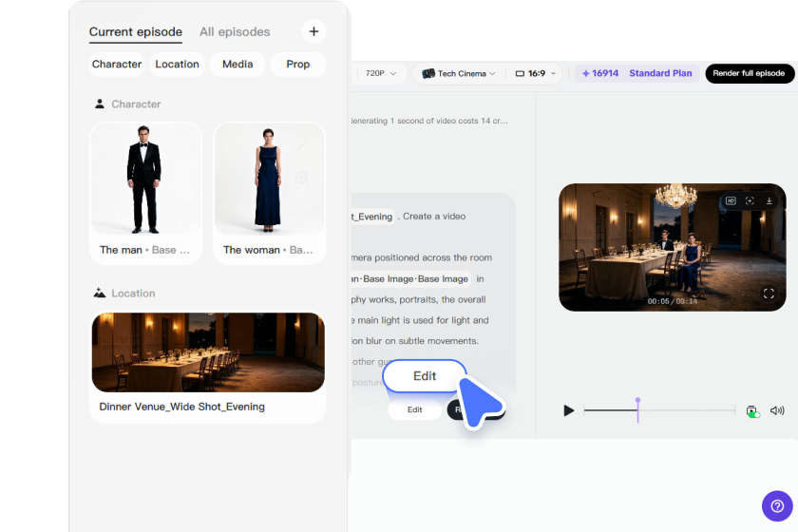Click the focus frame icon on video preview
This screenshot has width=798, height=532.
(750, 200)
